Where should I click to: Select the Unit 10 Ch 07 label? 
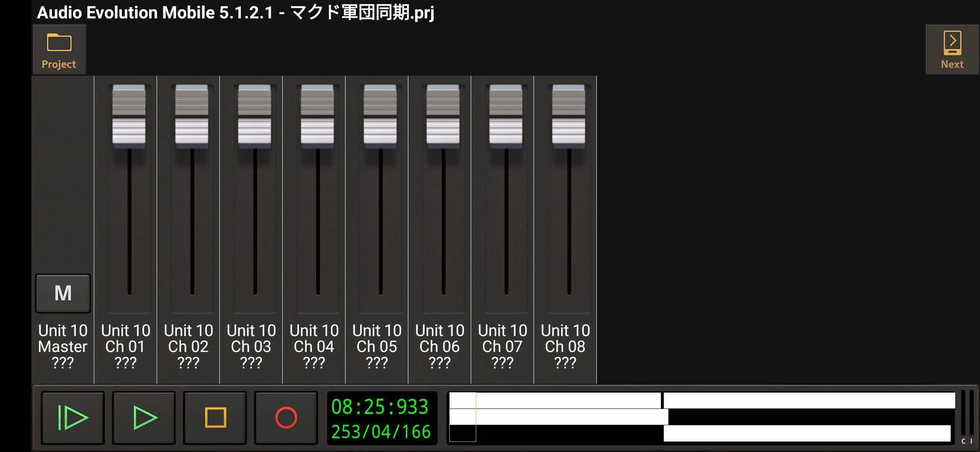click(503, 347)
